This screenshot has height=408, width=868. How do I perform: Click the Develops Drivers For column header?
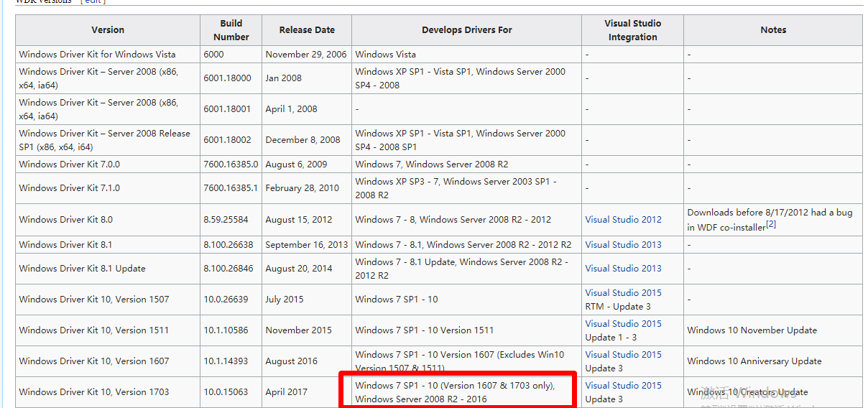click(x=467, y=30)
